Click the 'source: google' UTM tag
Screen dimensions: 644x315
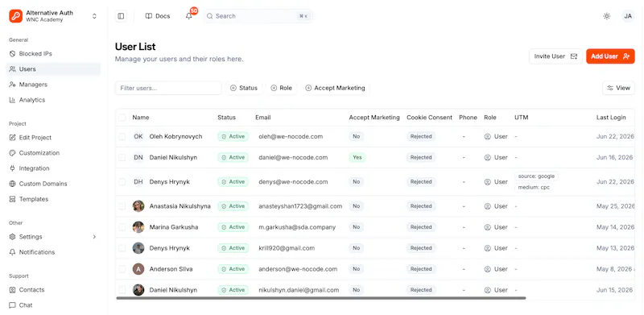[536, 176]
